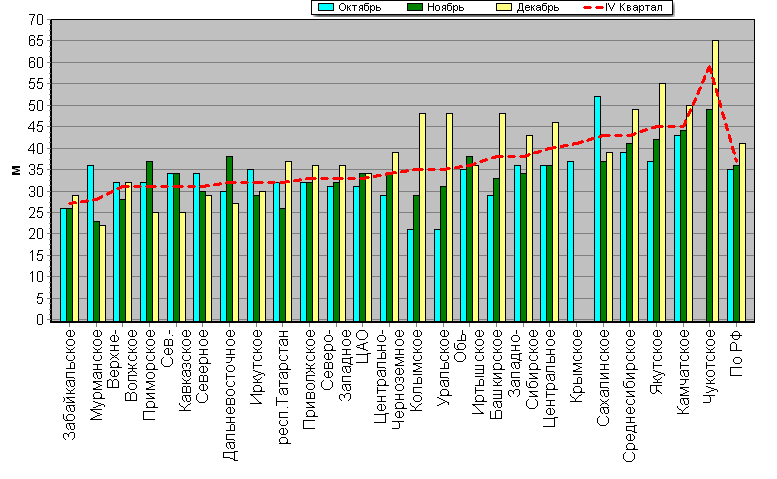The width and height of the screenshot is (777, 479).
Task: Click the '20' y-axis value
Action: click(x=36, y=234)
